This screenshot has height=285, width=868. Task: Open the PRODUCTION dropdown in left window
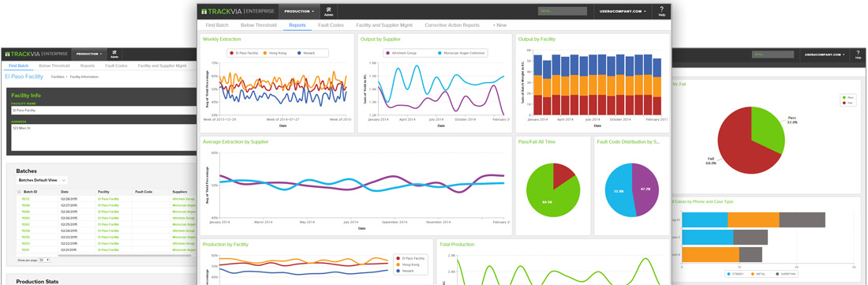click(x=88, y=54)
